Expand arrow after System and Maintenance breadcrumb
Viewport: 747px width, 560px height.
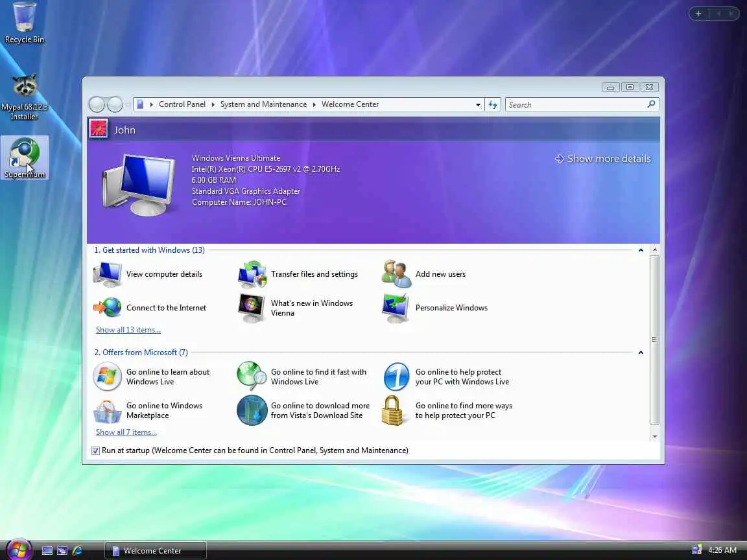tap(314, 104)
